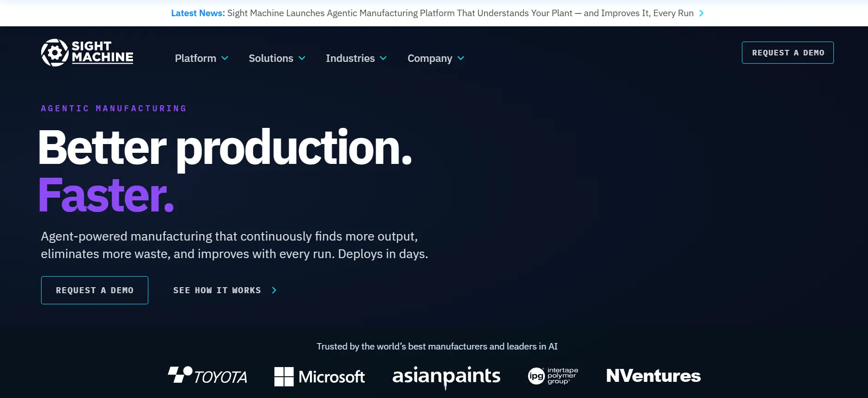The image size is (868, 398).
Task: Click the hero Request a Demo button
Action: (x=95, y=290)
